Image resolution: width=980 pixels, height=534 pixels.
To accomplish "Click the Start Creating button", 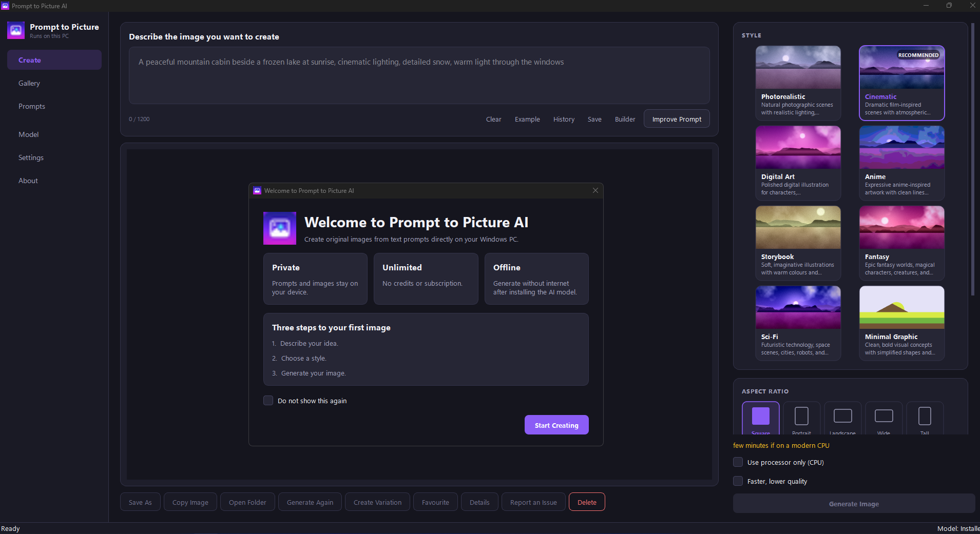I will [x=556, y=425].
